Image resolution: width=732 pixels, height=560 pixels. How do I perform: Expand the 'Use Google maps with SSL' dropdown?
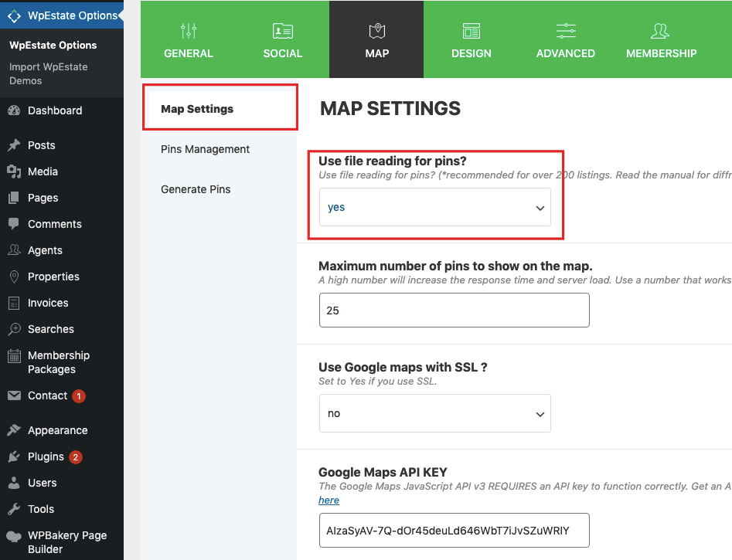pyautogui.click(x=434, y=413)
